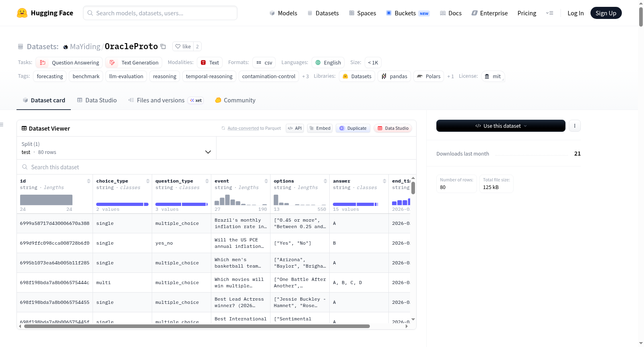Viewport: 644px width, 347px height.
Task: Click the csv format tag
Action: point(264,62)
